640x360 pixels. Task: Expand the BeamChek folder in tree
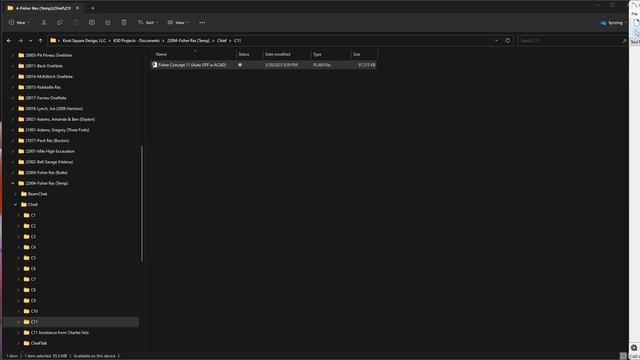[x=16, y=194]
